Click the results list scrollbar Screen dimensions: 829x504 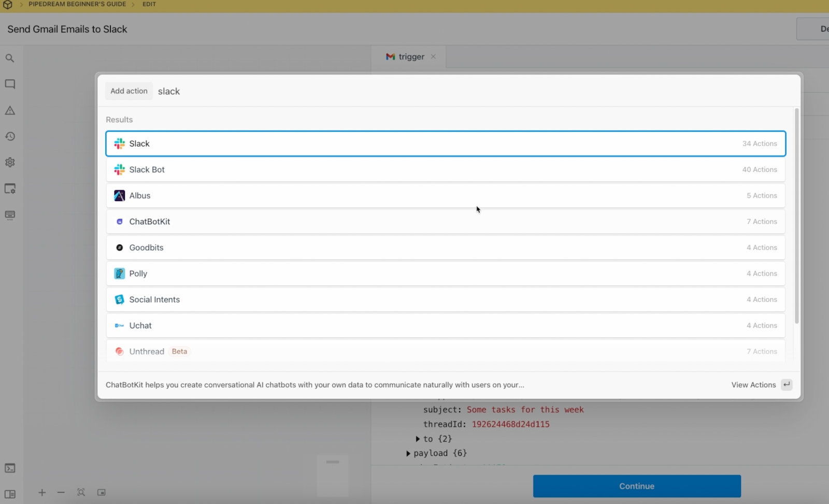point(797,216)
